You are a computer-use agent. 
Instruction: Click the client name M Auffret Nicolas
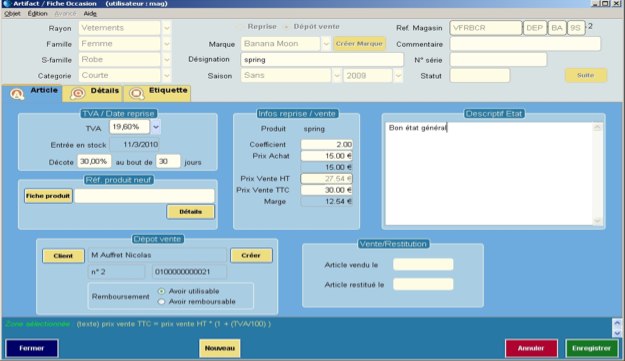tap(157, 255)
